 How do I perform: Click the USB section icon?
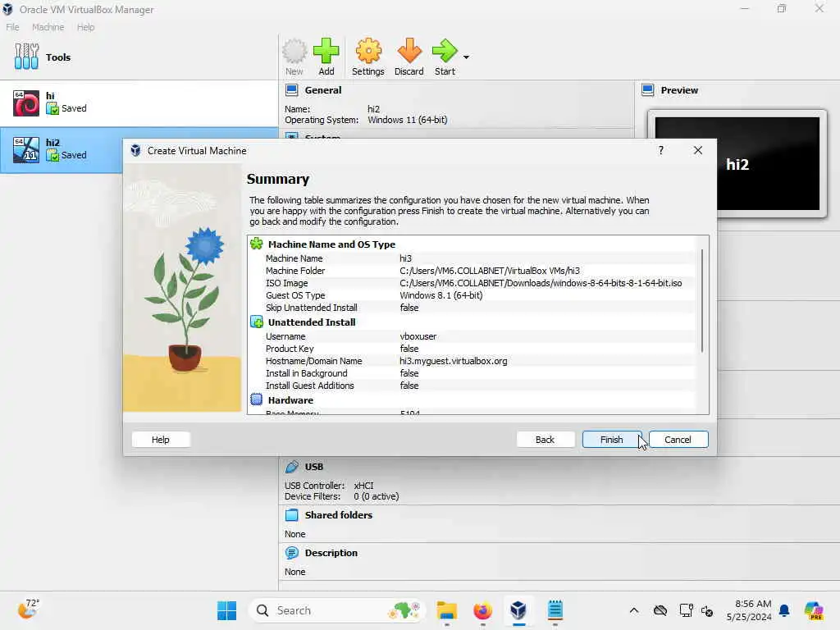(x=291, y=467)
